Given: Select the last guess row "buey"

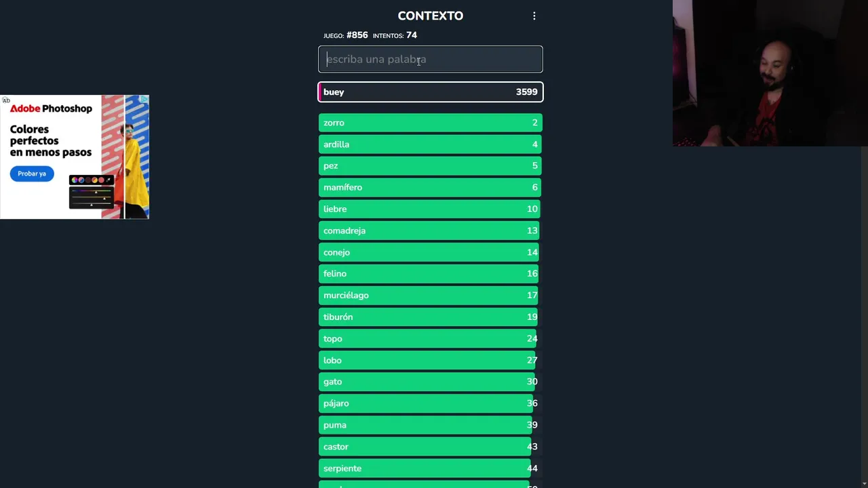Looking at the screenshot, I should (x=431, y=92).
